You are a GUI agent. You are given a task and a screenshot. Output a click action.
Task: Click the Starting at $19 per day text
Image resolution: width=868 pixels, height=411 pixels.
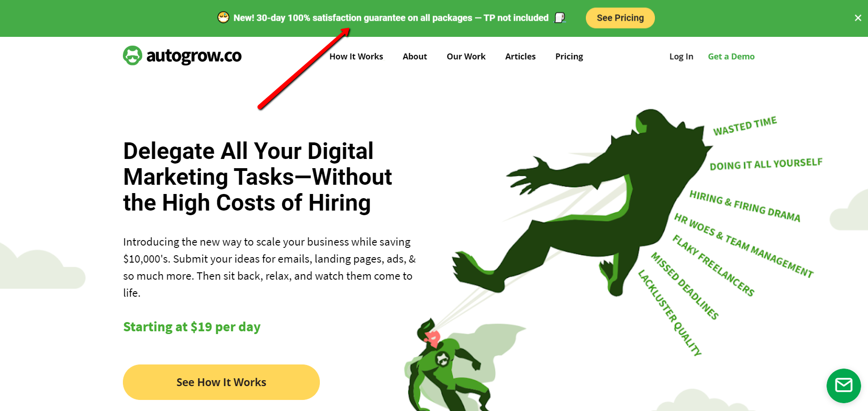192,327
